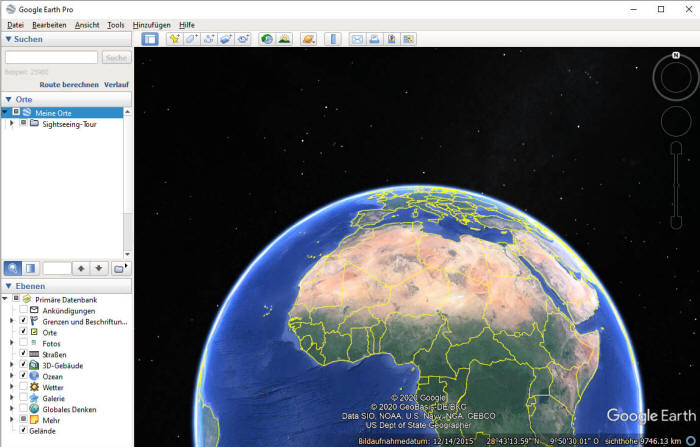Click the Globales Denken globe icon
This screenshot has width=700, height=447.
[34, 409]
